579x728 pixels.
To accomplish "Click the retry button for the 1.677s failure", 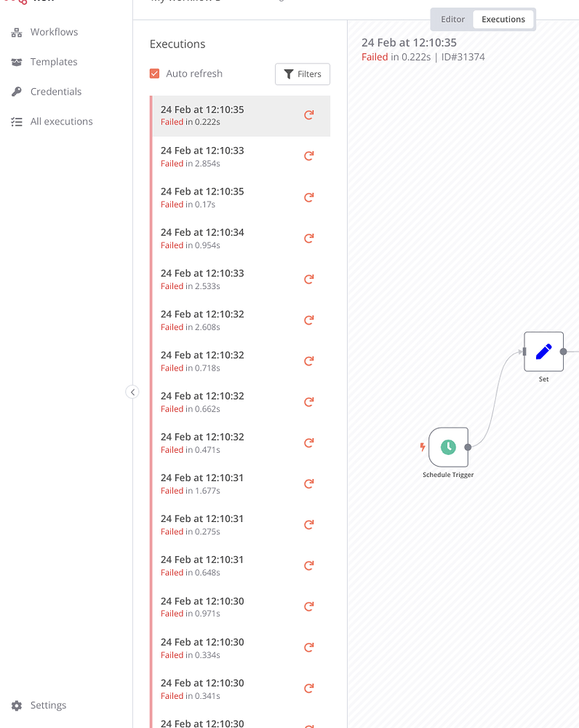I will point(308,483).
